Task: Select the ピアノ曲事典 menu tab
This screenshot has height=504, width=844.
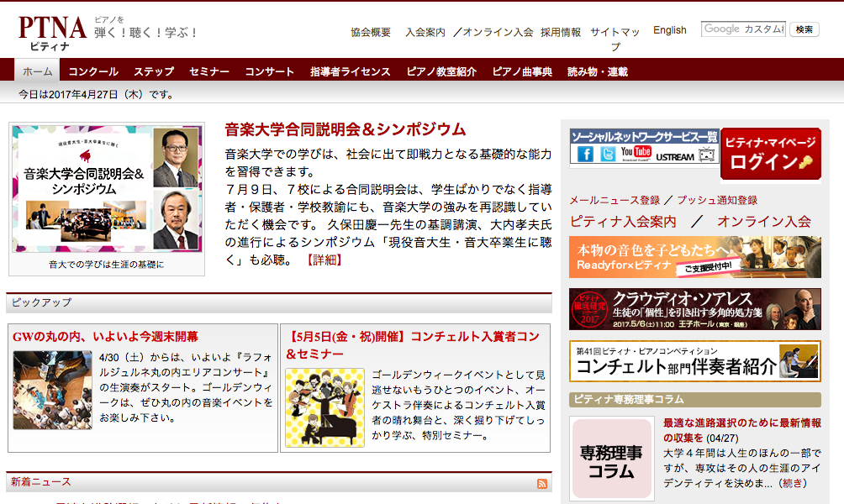Action: click(522, 71)
